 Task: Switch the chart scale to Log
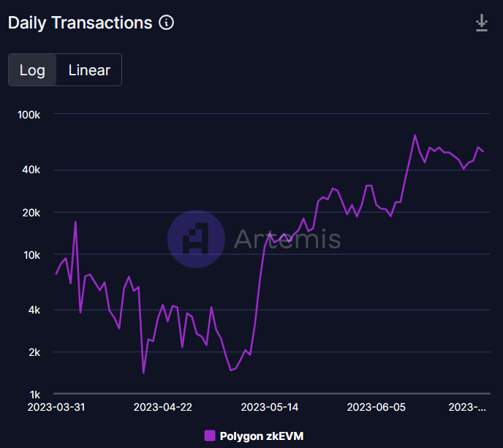coord(32,70)
